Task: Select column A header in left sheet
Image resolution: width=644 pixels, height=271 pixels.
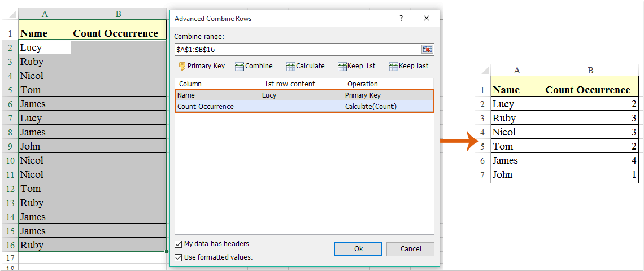Action: tap(45, 14)
